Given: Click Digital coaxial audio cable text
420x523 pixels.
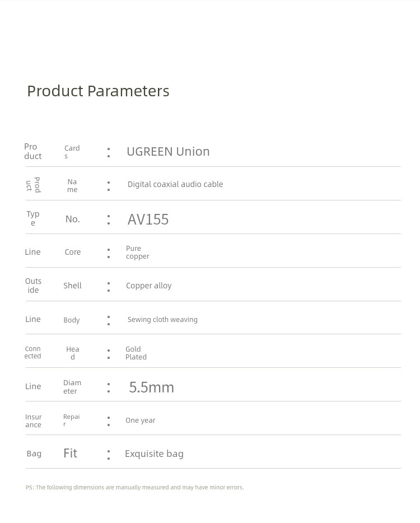Looking at the screenshot, I should pyautogui.click(x=175, y=184).
